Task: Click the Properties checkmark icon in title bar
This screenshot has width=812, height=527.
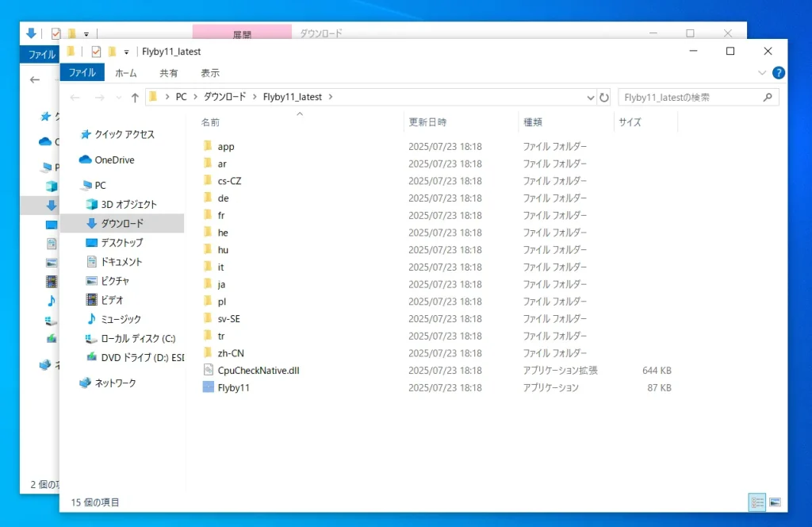Action: pyautogui.click(x=96, y=52)
